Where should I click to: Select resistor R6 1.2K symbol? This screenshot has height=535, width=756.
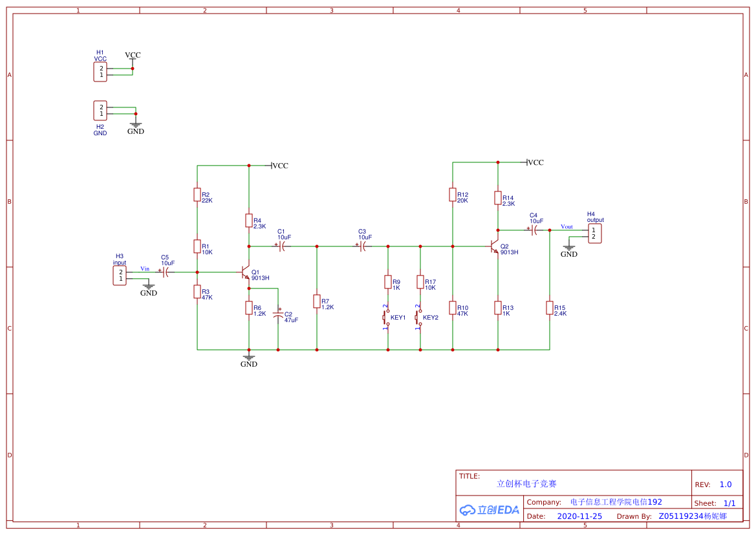pos(249,308)
